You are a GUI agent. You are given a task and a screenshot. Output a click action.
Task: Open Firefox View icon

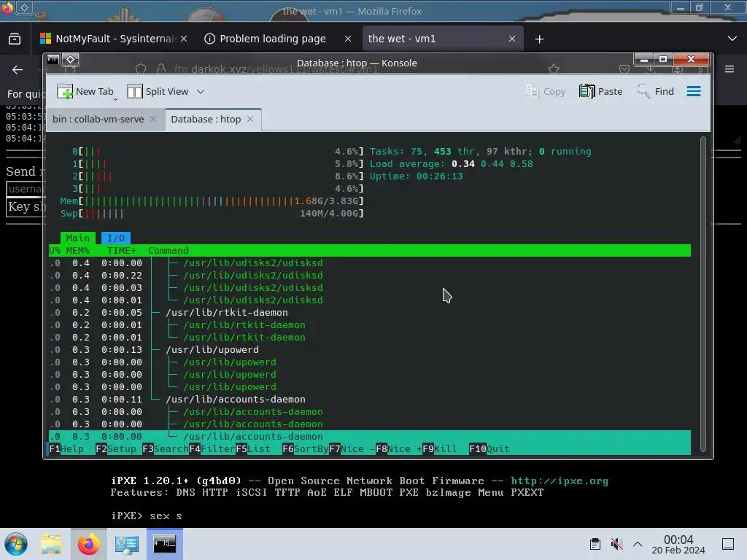[x=15, y=39]
